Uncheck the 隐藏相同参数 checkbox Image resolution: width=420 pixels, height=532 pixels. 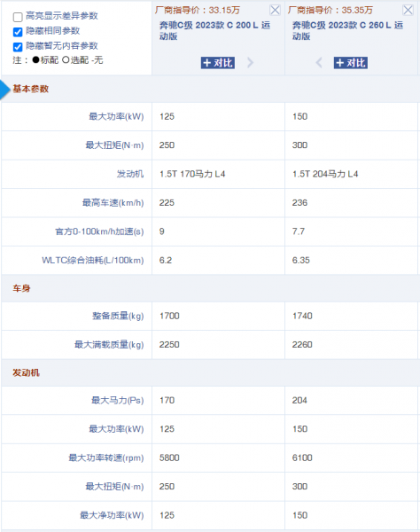[18, 32]
